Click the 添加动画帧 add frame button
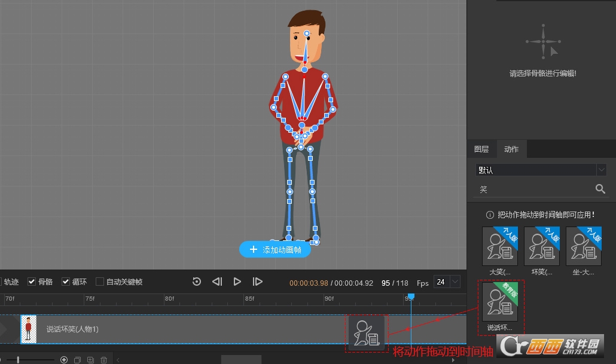The image size is (616, 364). pos(275,250)
